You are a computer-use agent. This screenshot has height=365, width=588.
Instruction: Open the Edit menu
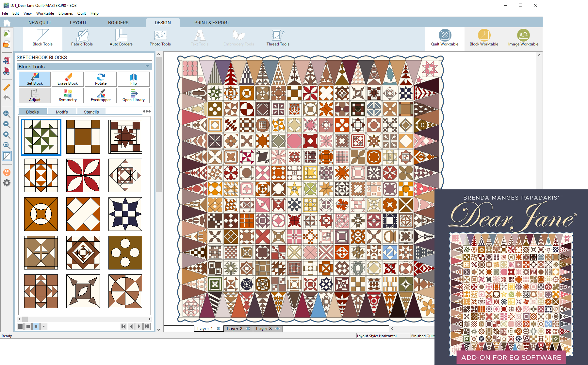pos(16,13)
